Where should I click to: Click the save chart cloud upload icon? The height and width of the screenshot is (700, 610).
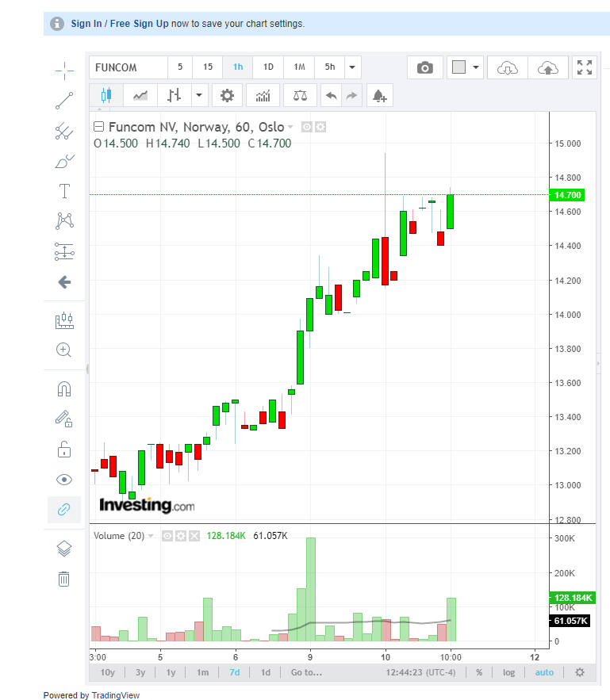tap(548, 68)
